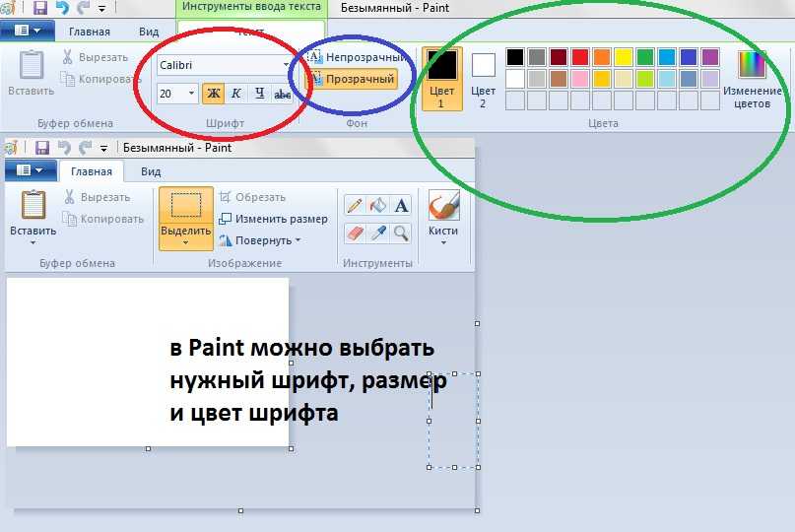Click Инструменты ввода текста contextual tab
Screen dimensions: 795x532
click(251, 7)
